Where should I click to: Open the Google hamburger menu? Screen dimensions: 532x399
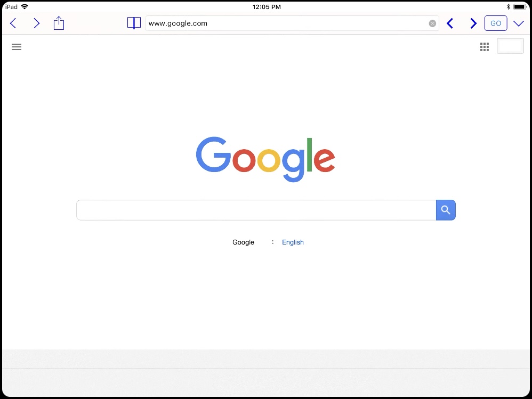tap(17, 47)
